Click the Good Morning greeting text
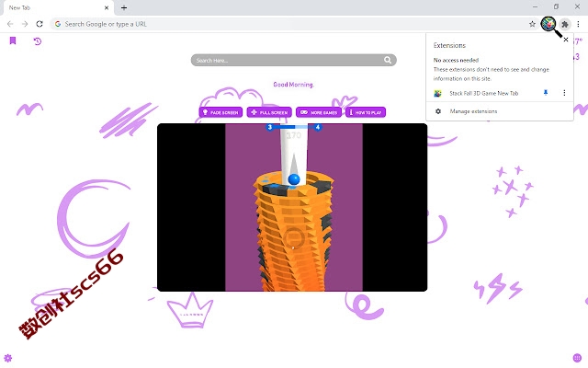Image resolution: width=588 pixels, height=368 pixels. pyautogui.click(x=293, y=85)
